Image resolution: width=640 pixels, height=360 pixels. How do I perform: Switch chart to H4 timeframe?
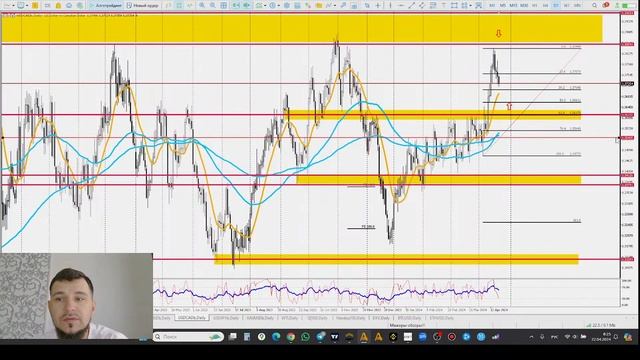click(x=545, y=6)
